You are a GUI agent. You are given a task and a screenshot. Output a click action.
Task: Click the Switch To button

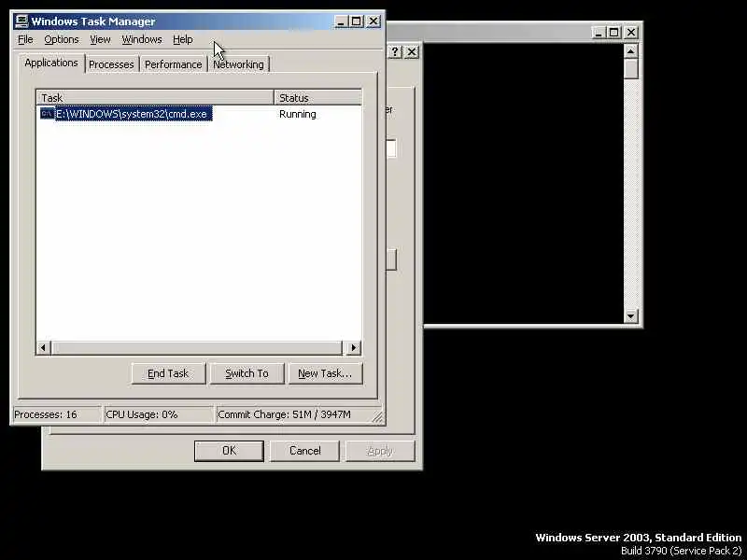pos(247,373)
